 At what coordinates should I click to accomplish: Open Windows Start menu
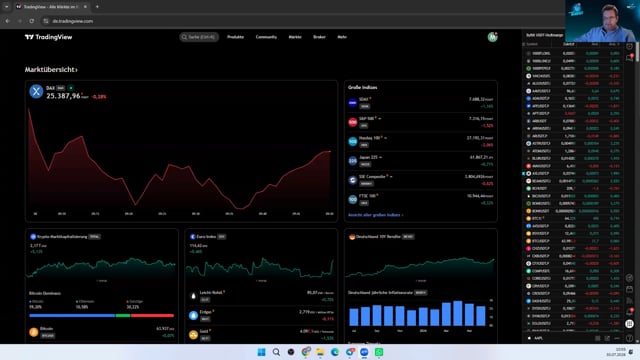coord(261,352)
